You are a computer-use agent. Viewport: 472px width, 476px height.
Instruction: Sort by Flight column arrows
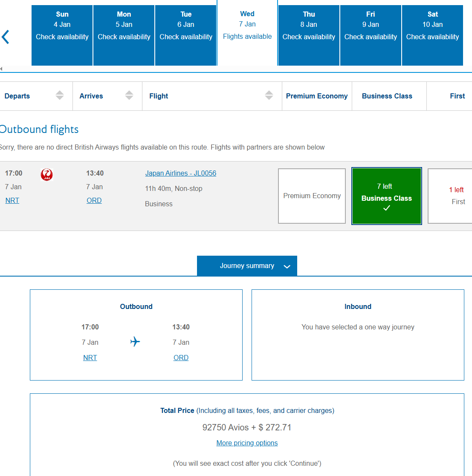269,95
